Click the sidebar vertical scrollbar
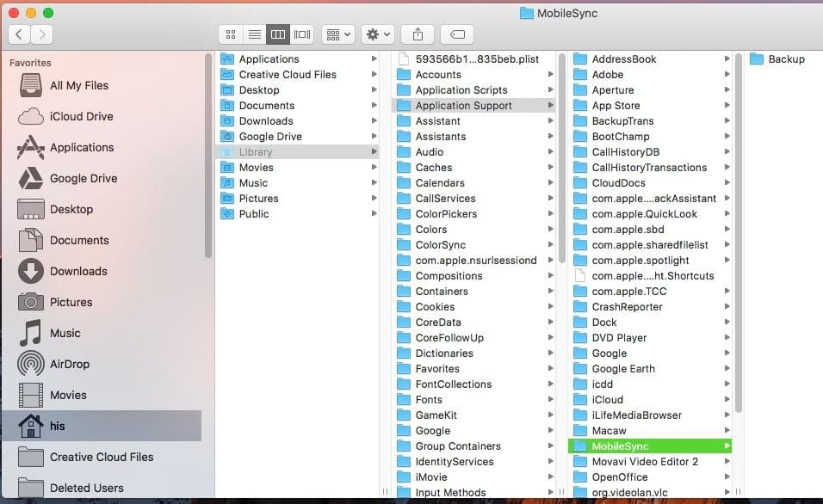 (208, 155)
